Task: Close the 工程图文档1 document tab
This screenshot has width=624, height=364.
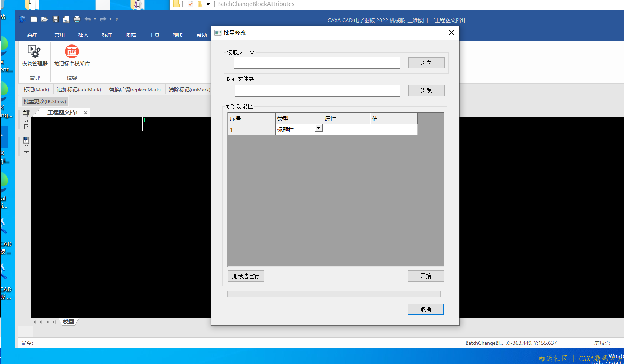Action: point(86,112)
